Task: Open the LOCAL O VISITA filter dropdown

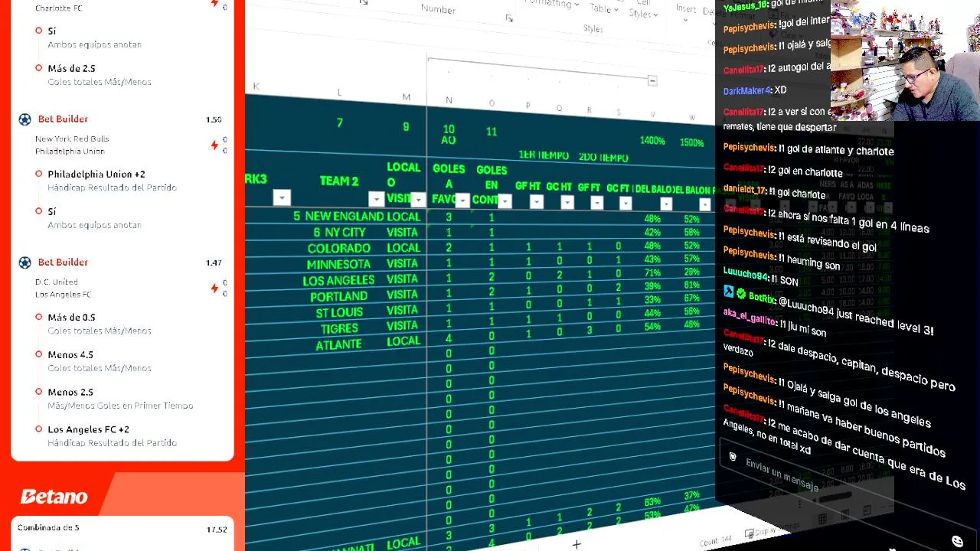Action: (x=418, y=200)
